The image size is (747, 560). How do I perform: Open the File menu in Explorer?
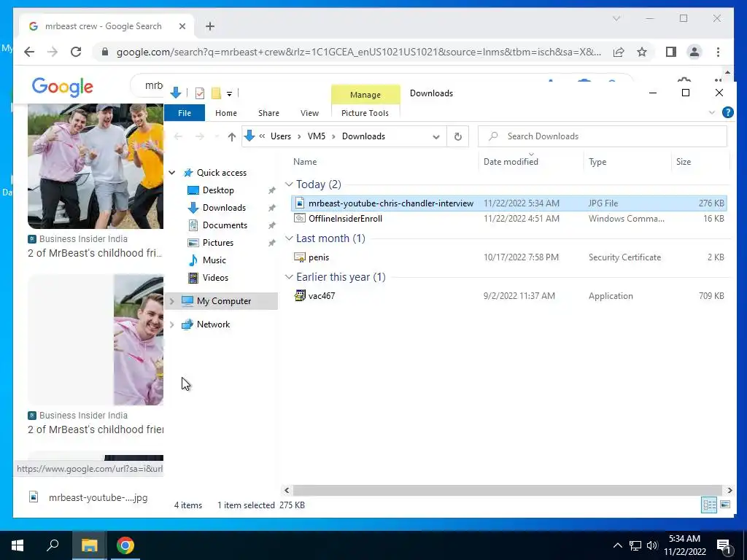185,113
